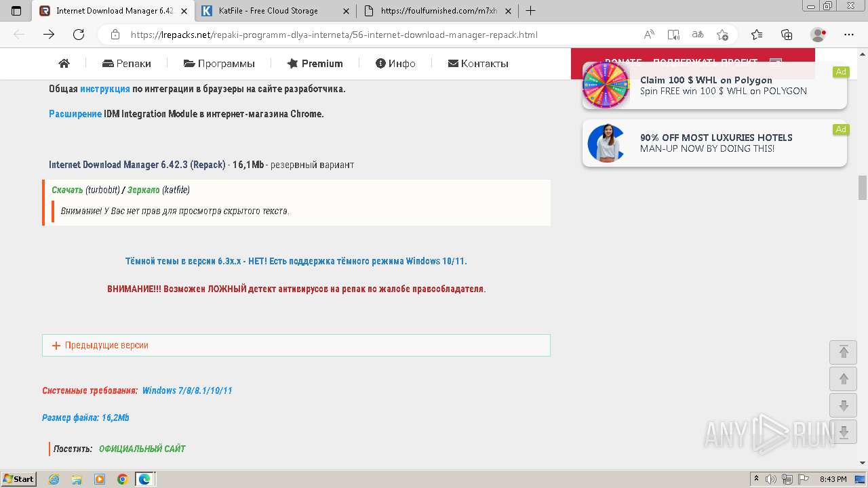Screen dimensions: 868x488
Task: Click the Зеркало katfile mirror link
Action: pos(144,190)
